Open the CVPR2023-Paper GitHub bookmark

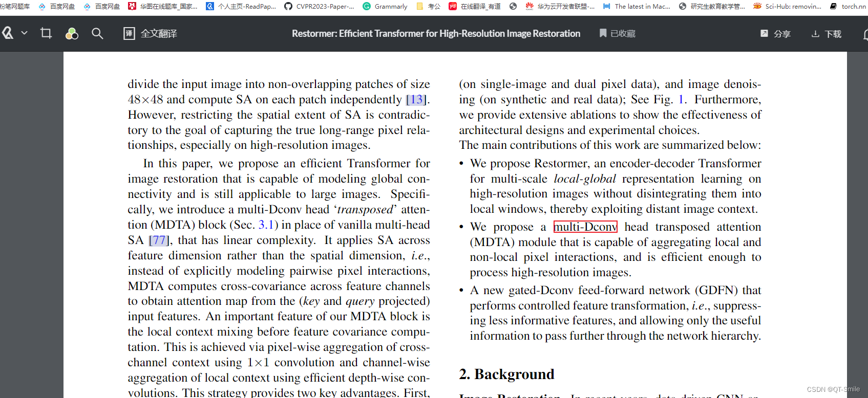click(319, 6)
